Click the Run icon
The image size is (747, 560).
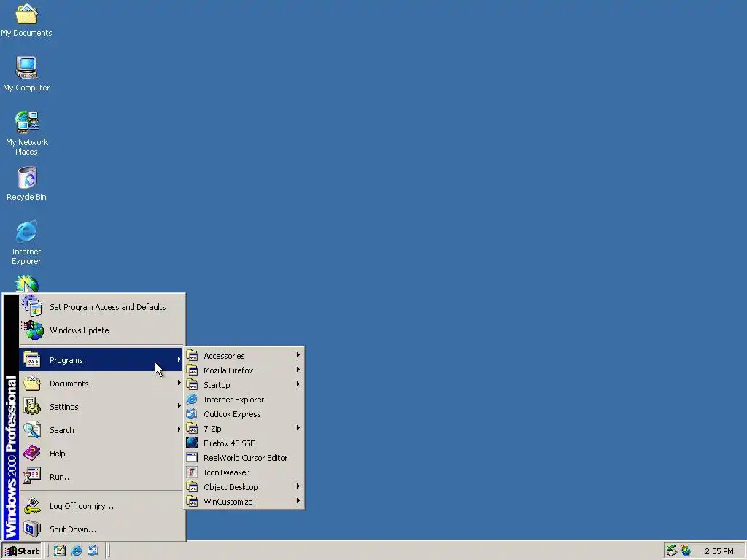pos(32,476)
